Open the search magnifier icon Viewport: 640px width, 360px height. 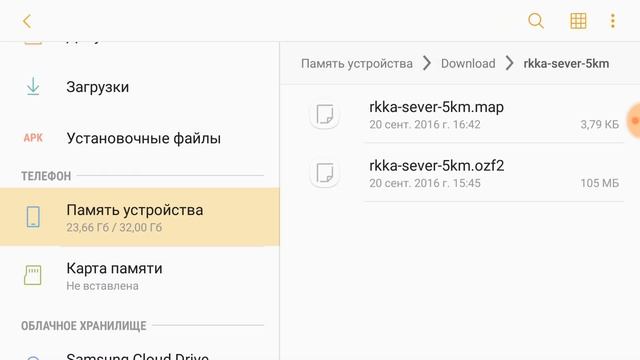pos(536,21)
